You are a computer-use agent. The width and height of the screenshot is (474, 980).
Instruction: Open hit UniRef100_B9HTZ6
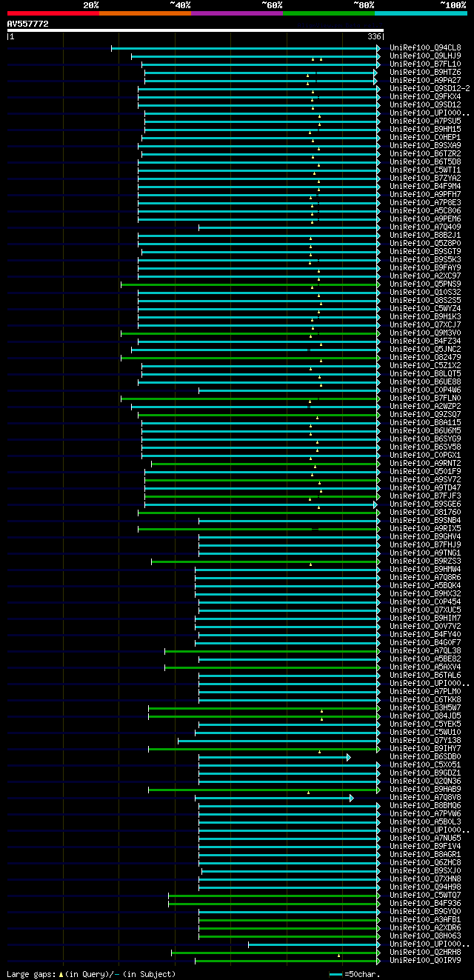425,73
